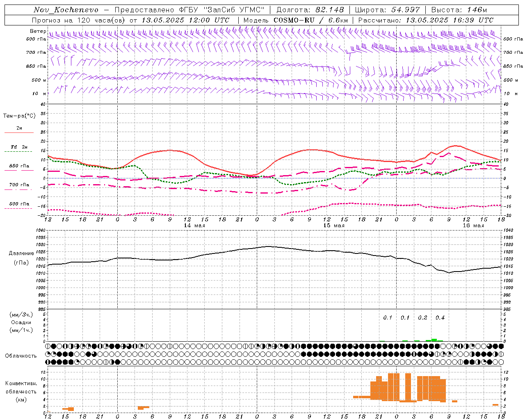
Task: Click the 0.4 precipitation amount value
Action: click(x=440, y=318)
